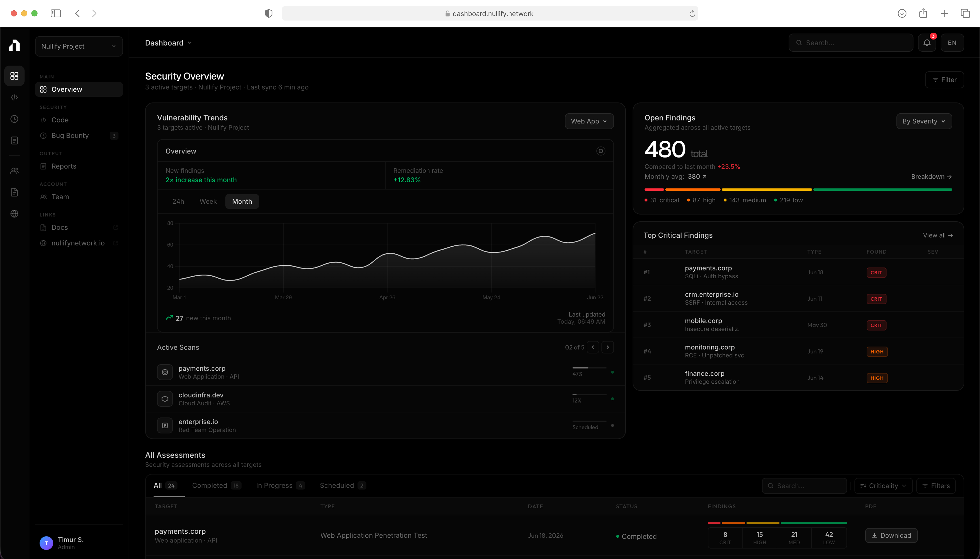The image size is (980, 559).
Task: Open Team in the sidebar
Action: tap(79, 197)
